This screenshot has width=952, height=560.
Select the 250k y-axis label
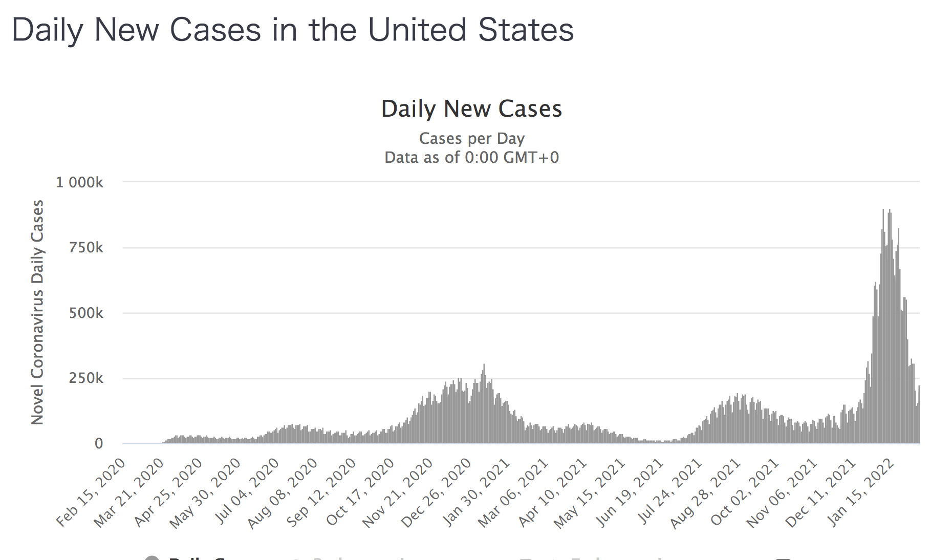[86, 378]
